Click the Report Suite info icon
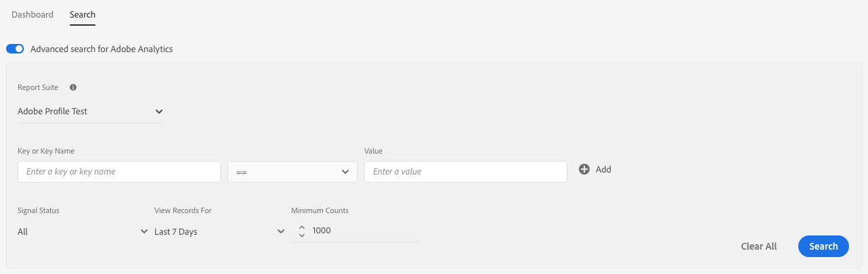Viewport: 868px width, 274px height. [73, 87]
